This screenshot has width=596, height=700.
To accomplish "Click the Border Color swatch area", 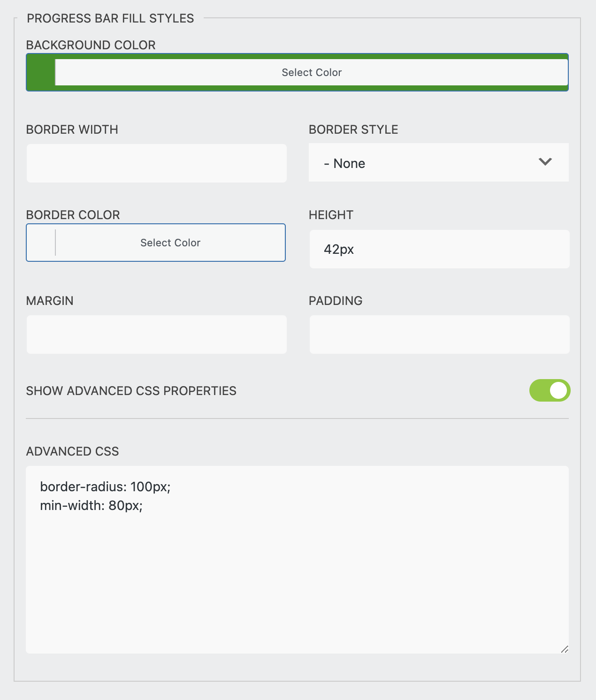I will [x=41, y=243].
